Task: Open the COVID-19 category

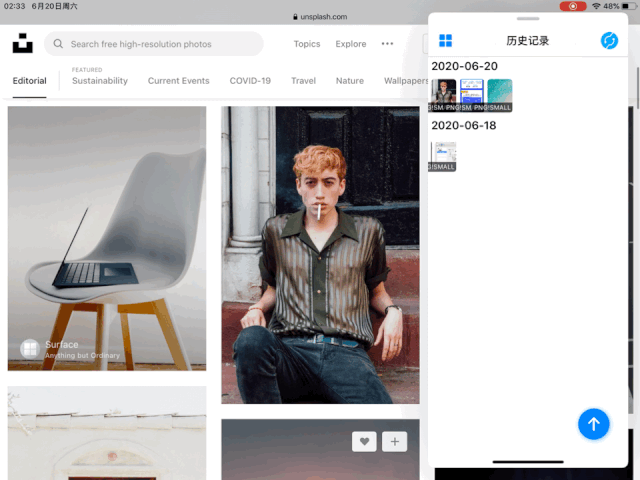Action: point(250,81)
